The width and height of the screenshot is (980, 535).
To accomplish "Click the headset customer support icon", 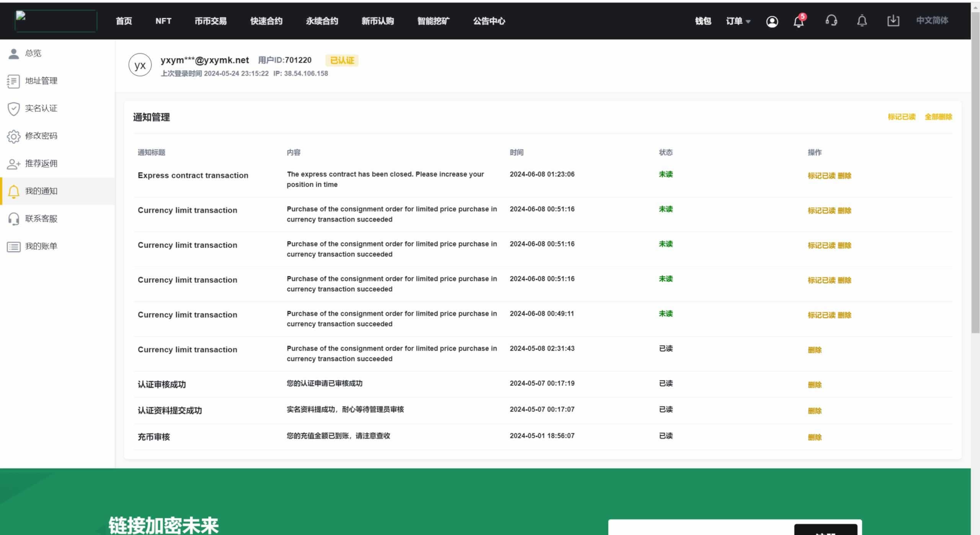I will (831, 21).
